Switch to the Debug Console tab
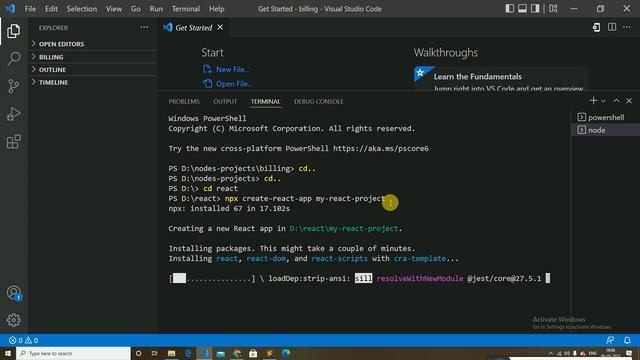 click(318, 101)
